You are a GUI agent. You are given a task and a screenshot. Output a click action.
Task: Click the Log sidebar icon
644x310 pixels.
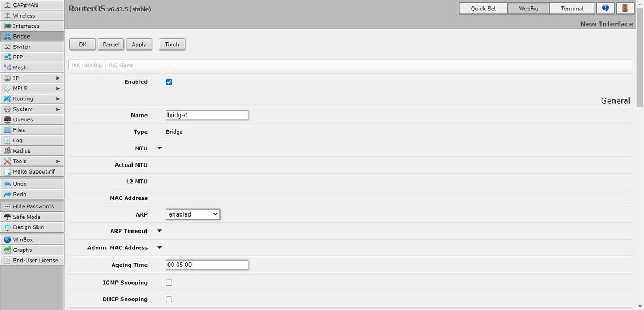pyautogui.click(x=8, y=140)
